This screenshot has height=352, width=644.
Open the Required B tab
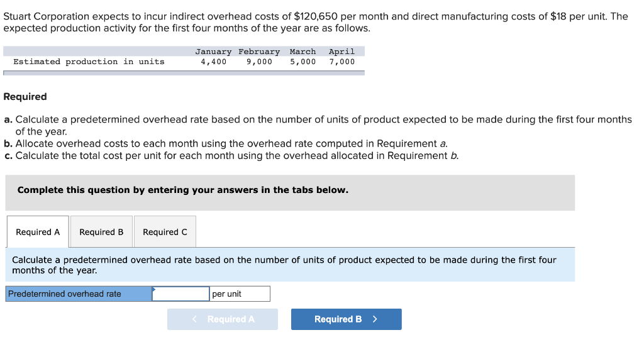(101, 232)
